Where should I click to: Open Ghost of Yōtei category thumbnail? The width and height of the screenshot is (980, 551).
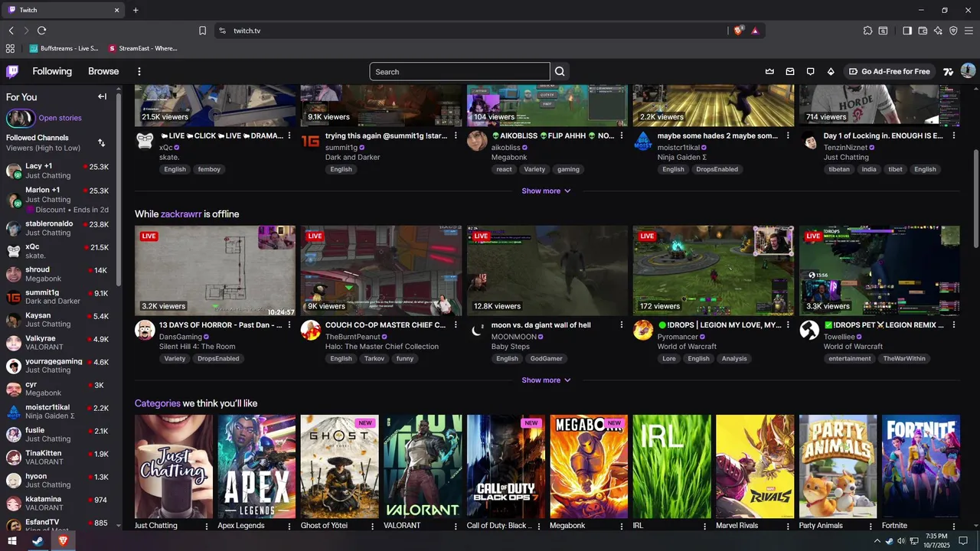coord(339,467)
